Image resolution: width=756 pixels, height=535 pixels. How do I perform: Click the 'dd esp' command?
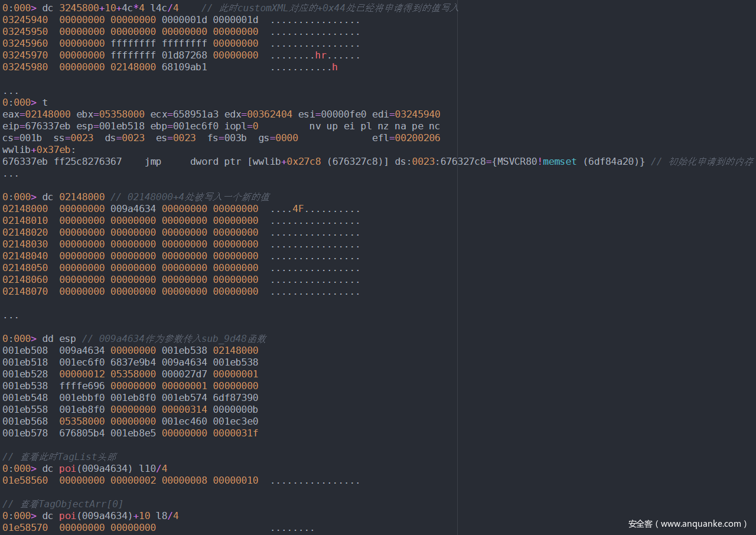pos(59,339)
